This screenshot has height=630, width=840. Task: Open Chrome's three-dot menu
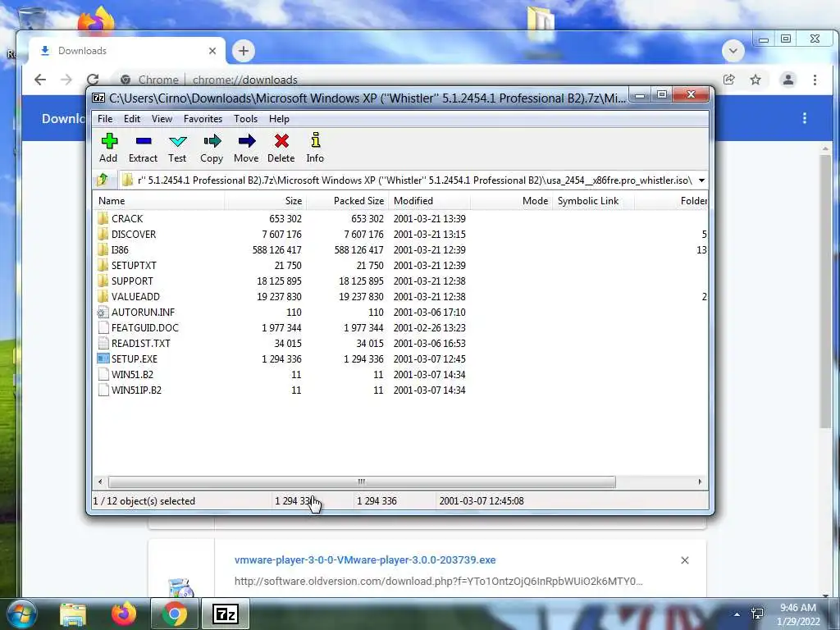[815, 80]
